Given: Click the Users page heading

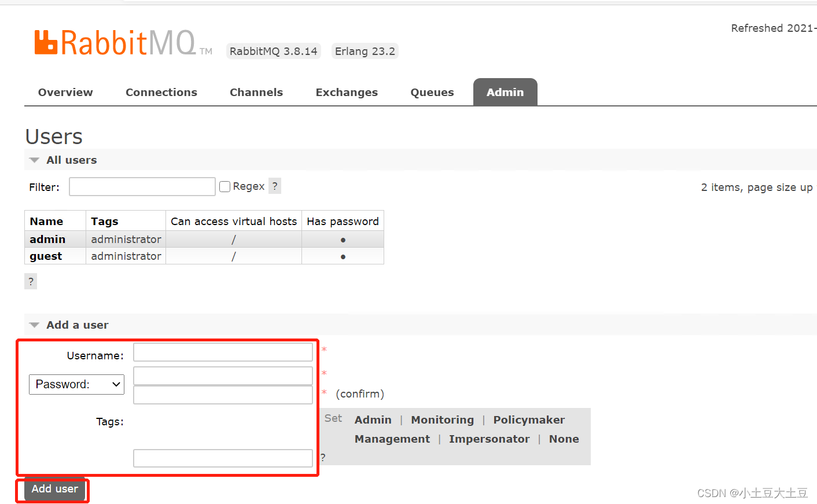Looking at the screenshot, I should 54,137.
